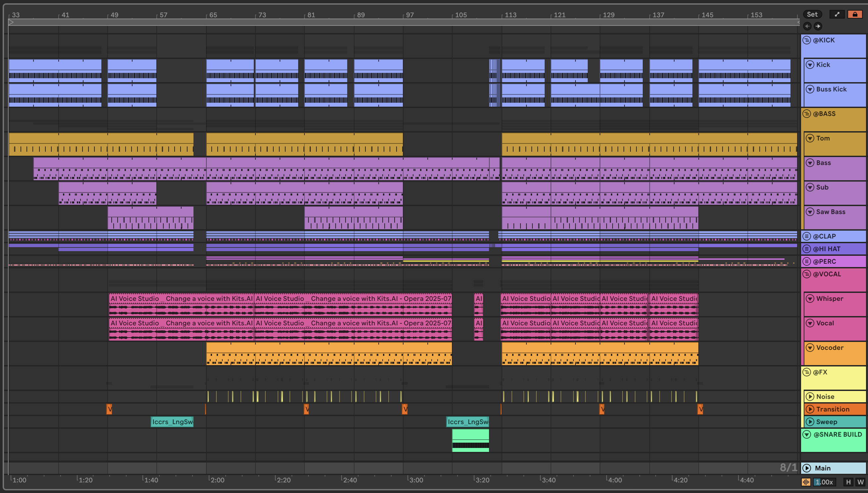Collapse the @SNARE BUILD track arrow
The height and width of the screenshot is (493, 868).
point(807,434)
